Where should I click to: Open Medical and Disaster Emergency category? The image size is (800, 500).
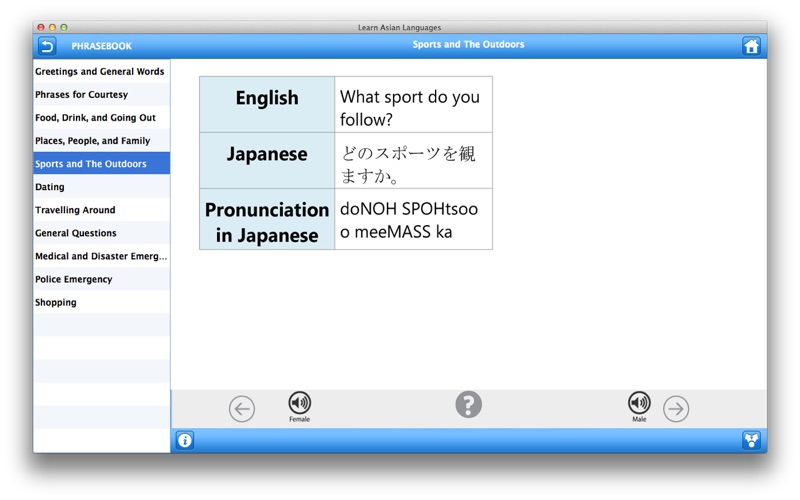(102, 256)
